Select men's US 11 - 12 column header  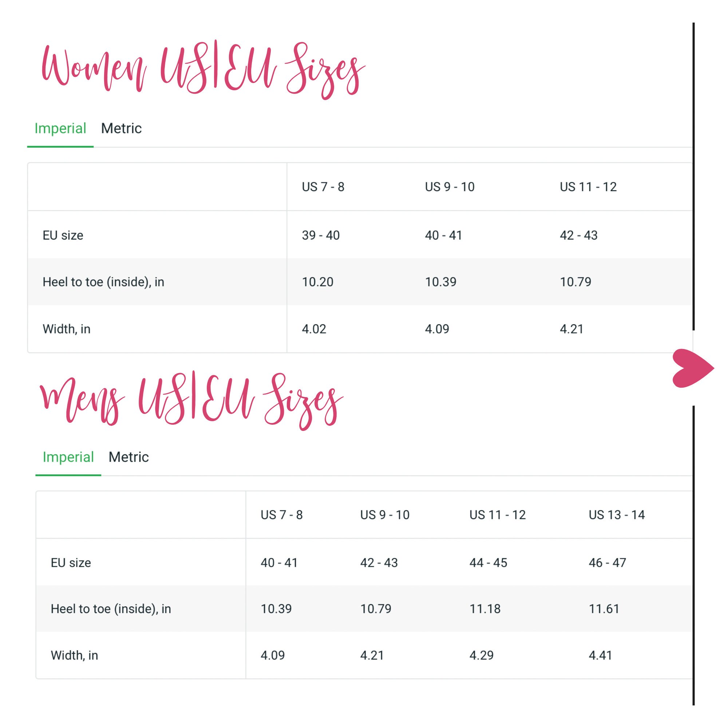(x=497, y=515)
